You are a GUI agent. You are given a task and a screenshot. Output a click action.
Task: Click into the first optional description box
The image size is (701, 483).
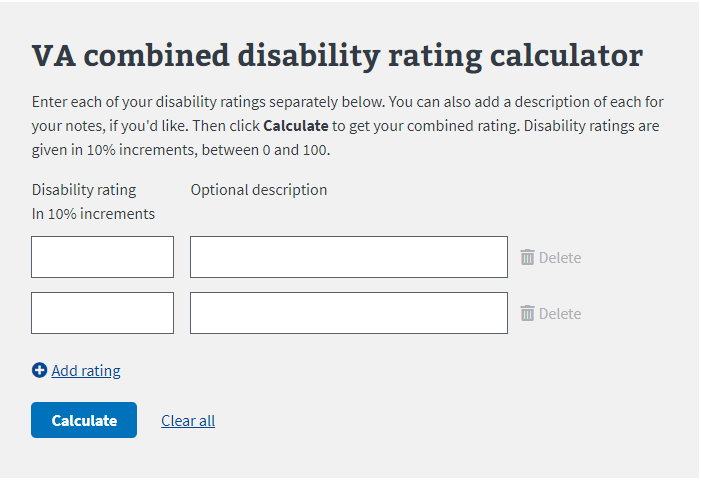(x=349, y=257)
